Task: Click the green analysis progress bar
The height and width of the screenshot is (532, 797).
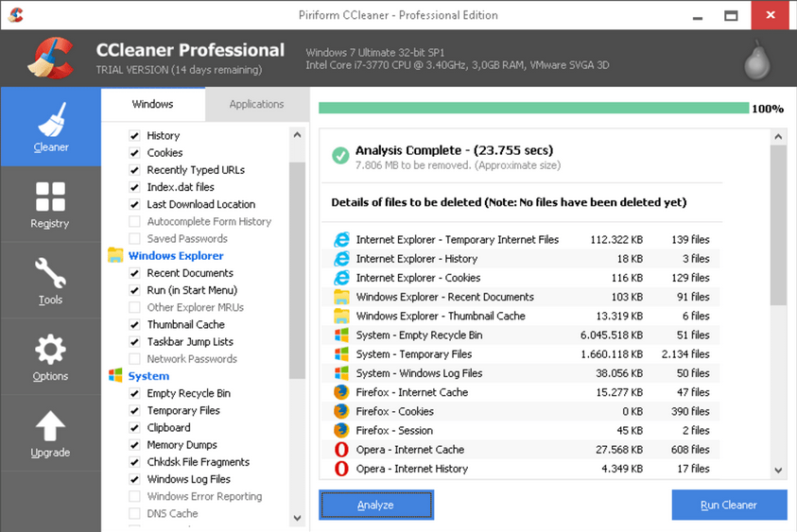Action: pyautogui.click(x=534, y=109)
